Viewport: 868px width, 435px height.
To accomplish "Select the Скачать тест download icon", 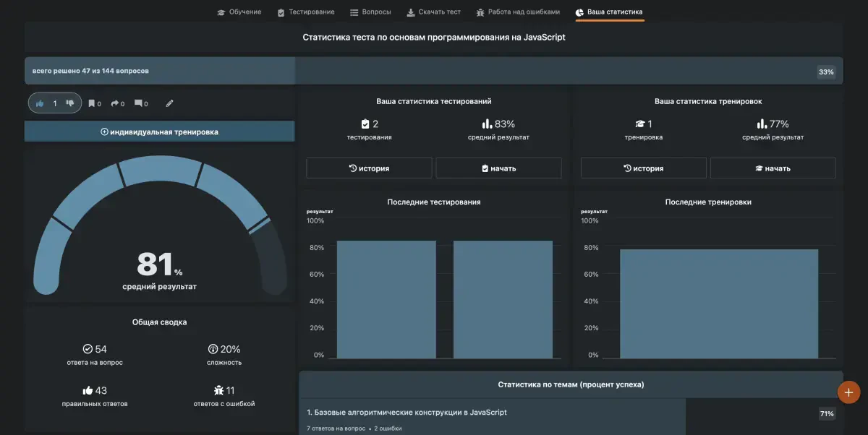I will click(x=409, y=12).
